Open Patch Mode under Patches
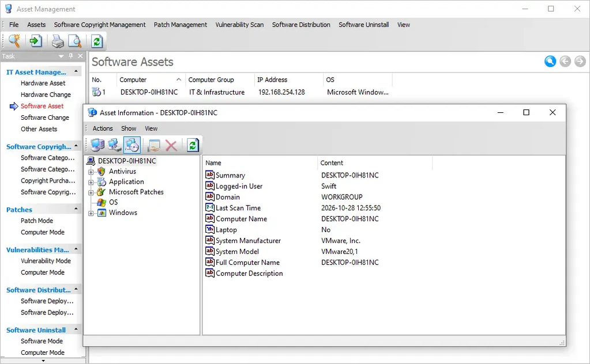 pyautogui.click(x=37, y=221)
